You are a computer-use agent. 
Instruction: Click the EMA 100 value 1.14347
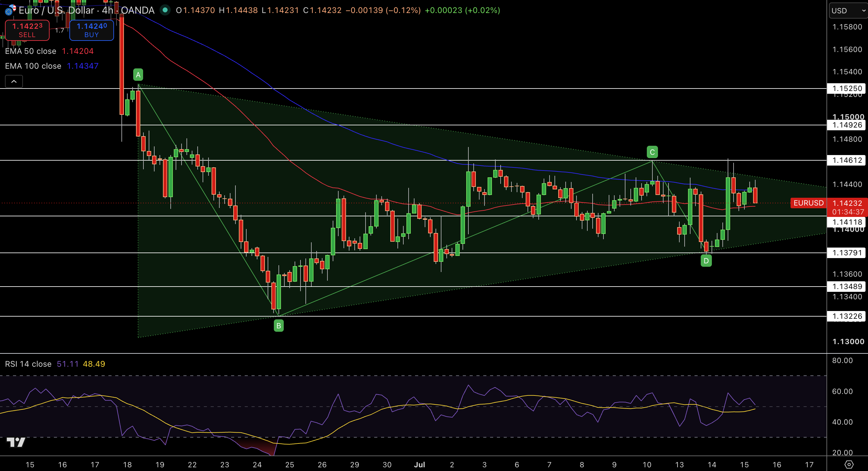(x=83, y=66)
